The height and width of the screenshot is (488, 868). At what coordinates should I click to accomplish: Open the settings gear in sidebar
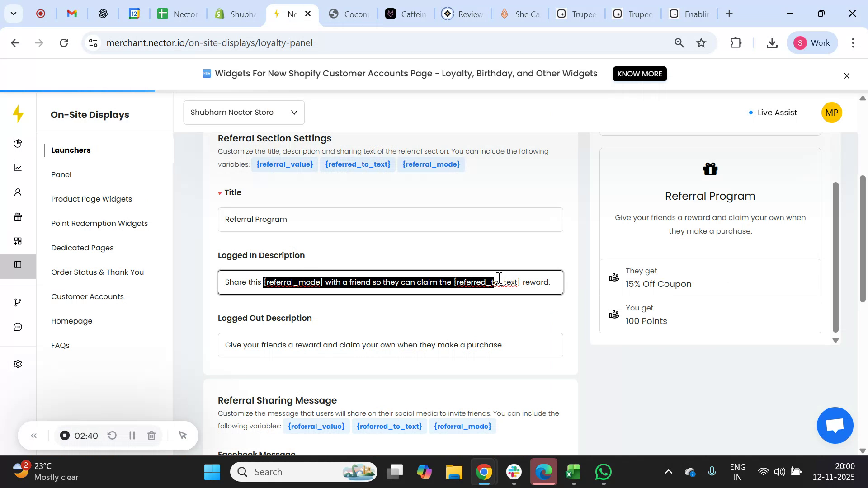click(18, 364)
